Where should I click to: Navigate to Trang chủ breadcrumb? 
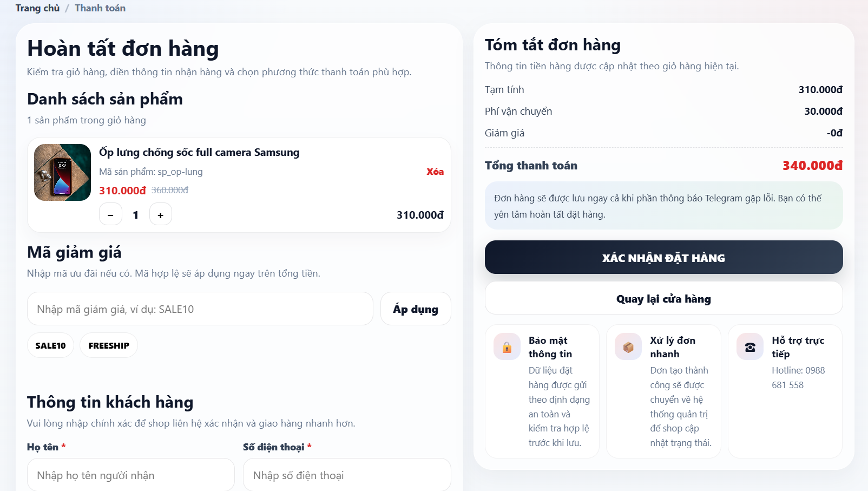(37, 8)
